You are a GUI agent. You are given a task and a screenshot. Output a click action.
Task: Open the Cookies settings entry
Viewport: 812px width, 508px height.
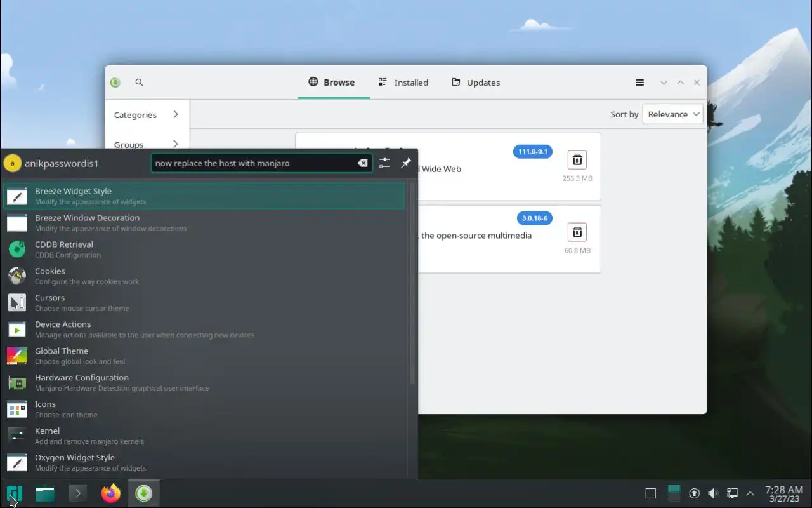pyautogui.click(x=204, y=276)
